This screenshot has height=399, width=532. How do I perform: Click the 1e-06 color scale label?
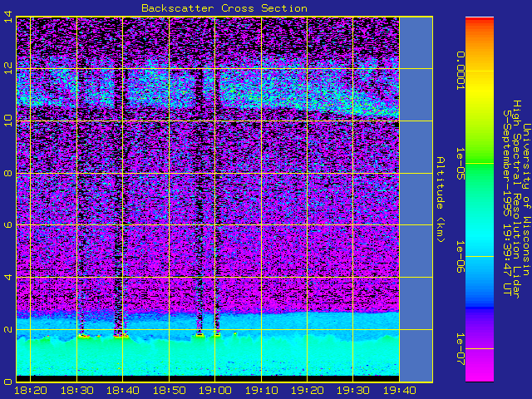pyautogui.click(x=460, y=257)
